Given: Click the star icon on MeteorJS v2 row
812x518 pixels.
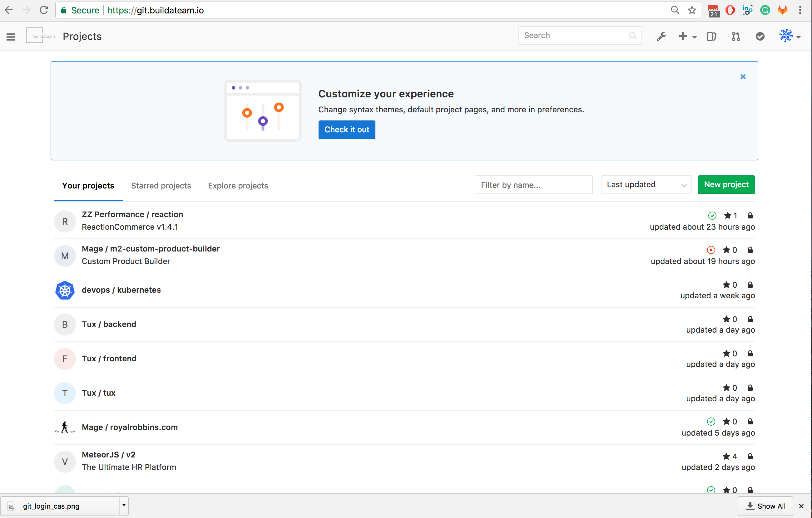Looking at the screenshot, I should (726, 456).
